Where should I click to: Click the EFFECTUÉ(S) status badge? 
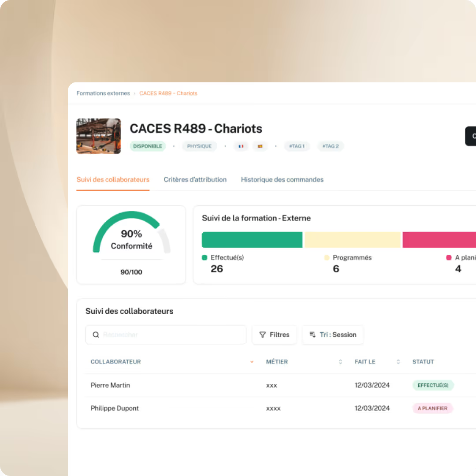[433, 385]
